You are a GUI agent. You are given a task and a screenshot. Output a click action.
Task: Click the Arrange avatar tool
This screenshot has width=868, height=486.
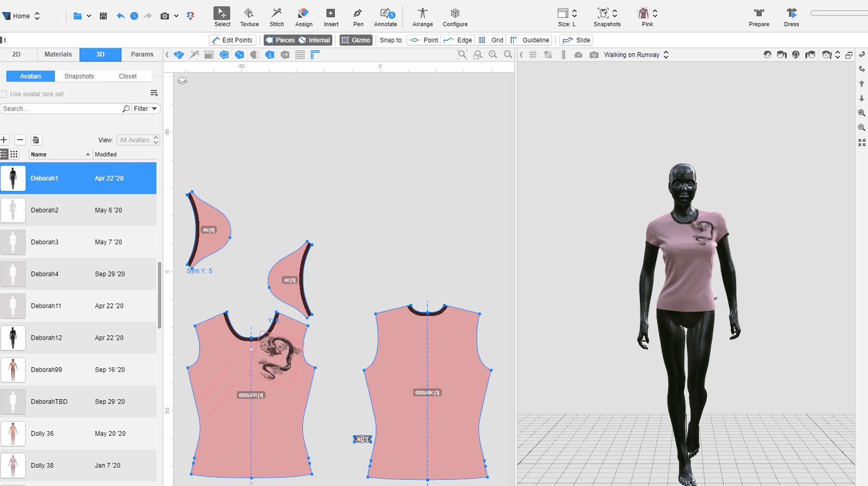click(x=422, y=17)
